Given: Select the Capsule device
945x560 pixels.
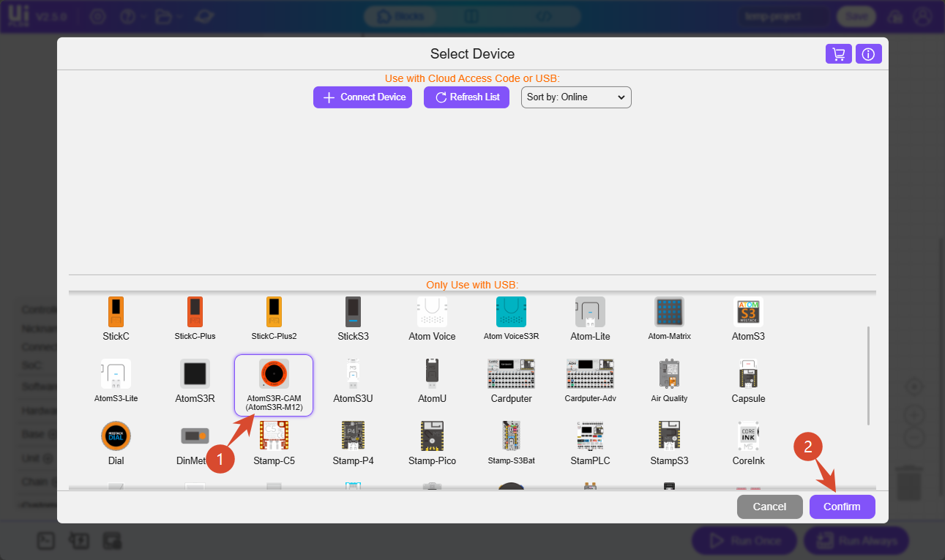Looking at the screenshot, I should [x=748, y=374].
